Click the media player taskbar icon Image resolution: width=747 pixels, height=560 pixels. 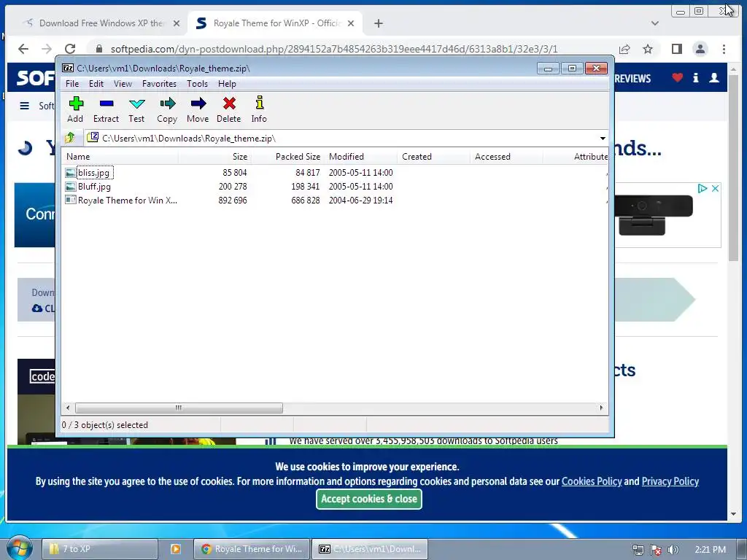click(x=175, y=549)
